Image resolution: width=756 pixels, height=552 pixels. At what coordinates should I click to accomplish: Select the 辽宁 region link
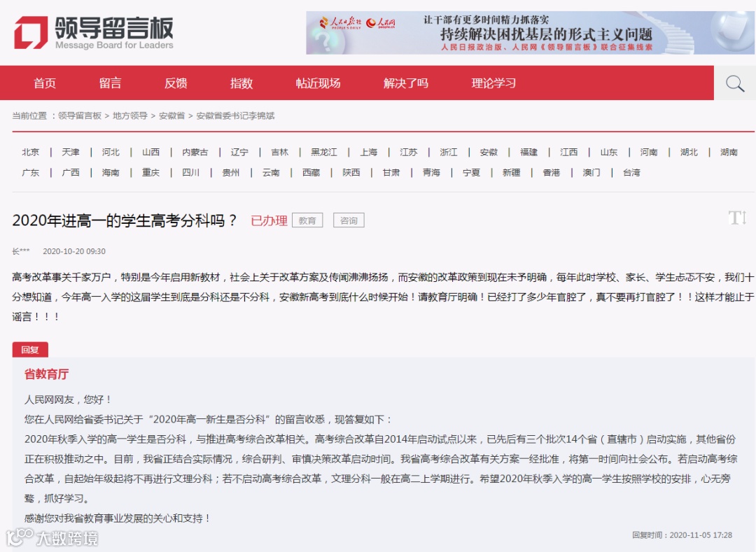pos(239,153)
